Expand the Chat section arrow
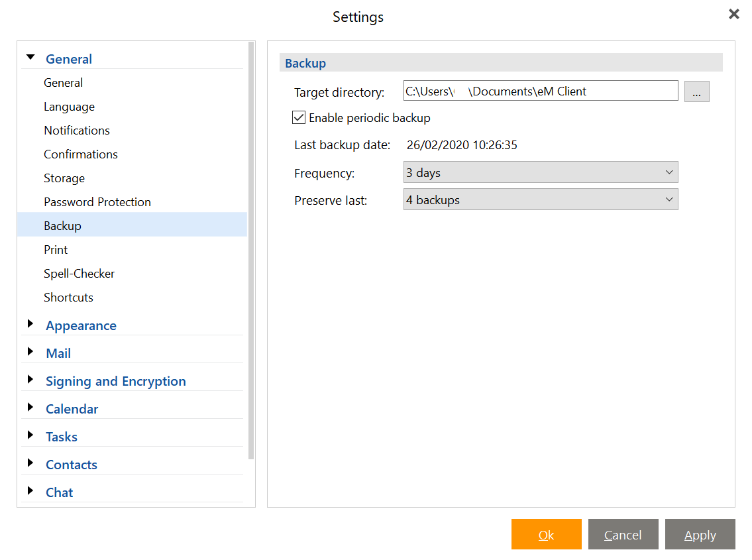752x560 pixels. tap(30, 490)
